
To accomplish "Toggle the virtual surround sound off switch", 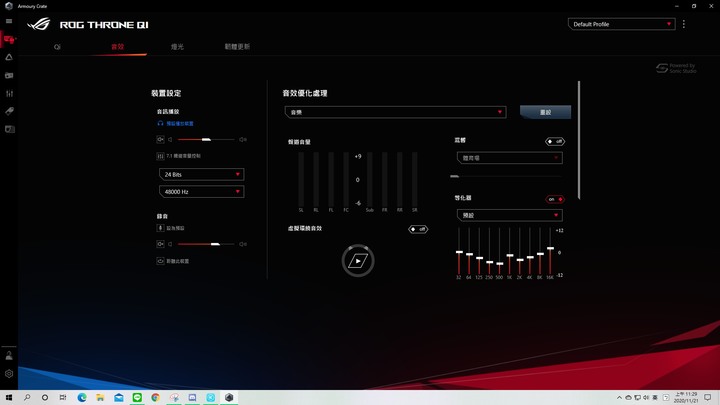I will 418,229.
